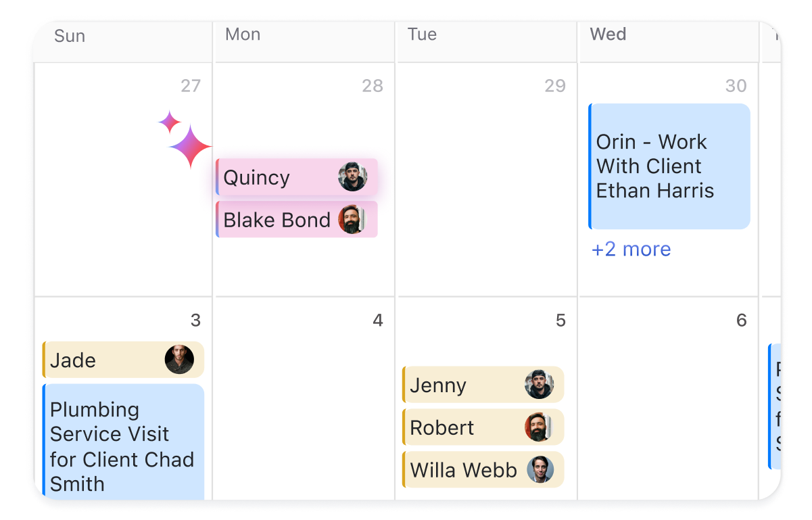This screenshot has height=520, width=812.
Task: Select the Wed column header
Action: pos(608,34)
